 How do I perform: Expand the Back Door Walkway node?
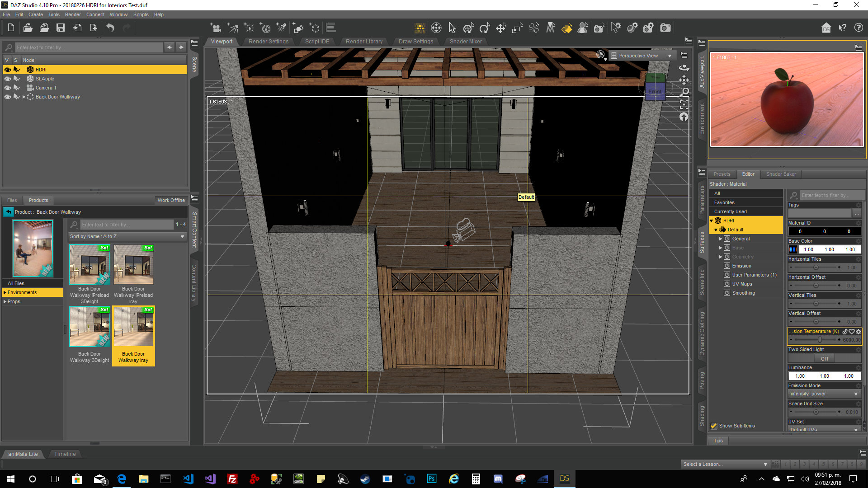click(24, 97)
